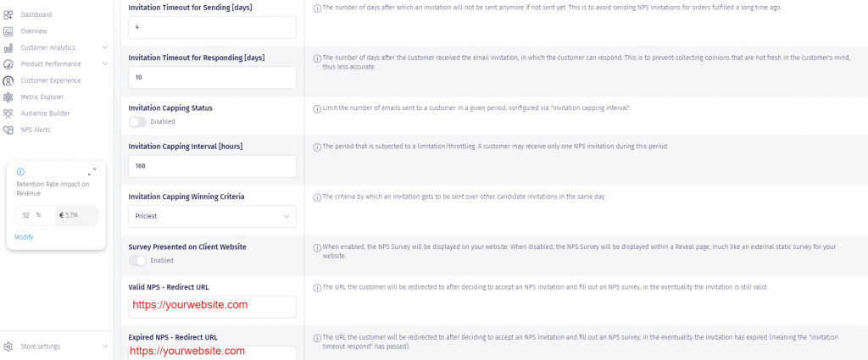The width and height of the screenshot is (868, 360).
Task: Enable the Invitation Capping Status toggle
Action: tap(137, 121)
